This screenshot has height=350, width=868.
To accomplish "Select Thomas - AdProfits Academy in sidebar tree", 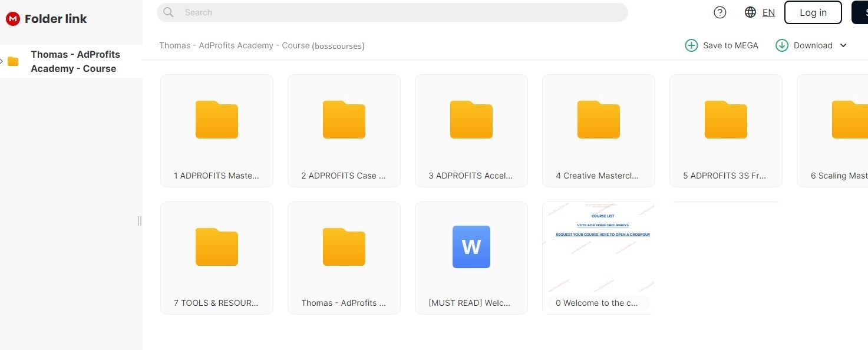I will tap(75, 61).
